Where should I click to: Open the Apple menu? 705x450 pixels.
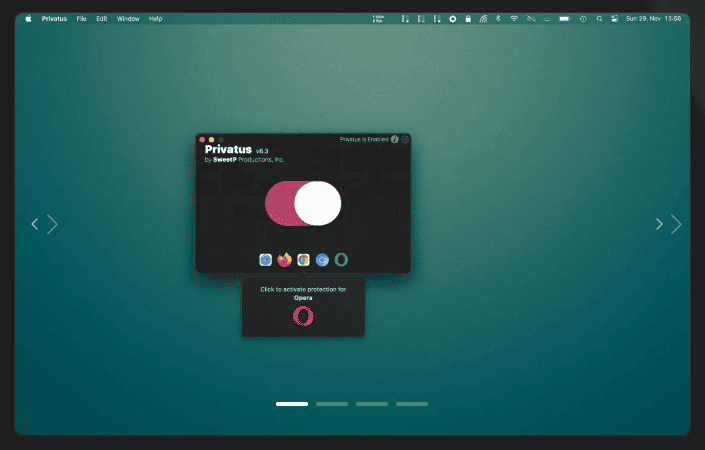[x=28, y=19]
